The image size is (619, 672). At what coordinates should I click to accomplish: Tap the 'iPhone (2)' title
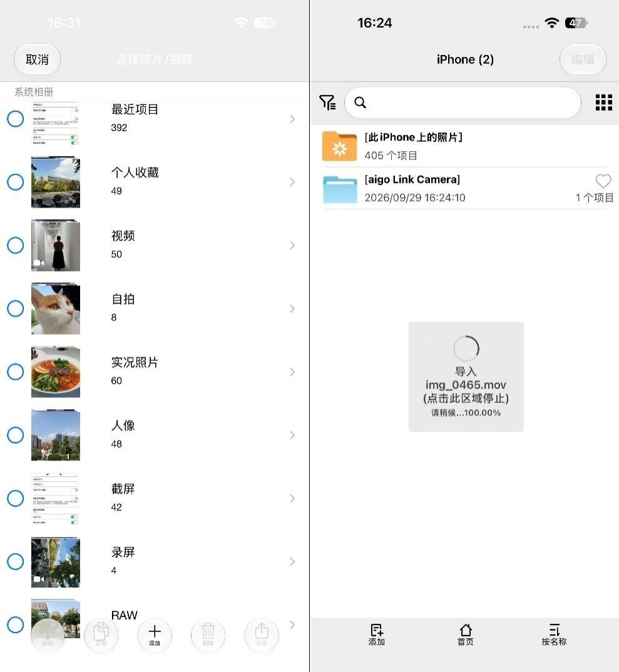[465, 59]
